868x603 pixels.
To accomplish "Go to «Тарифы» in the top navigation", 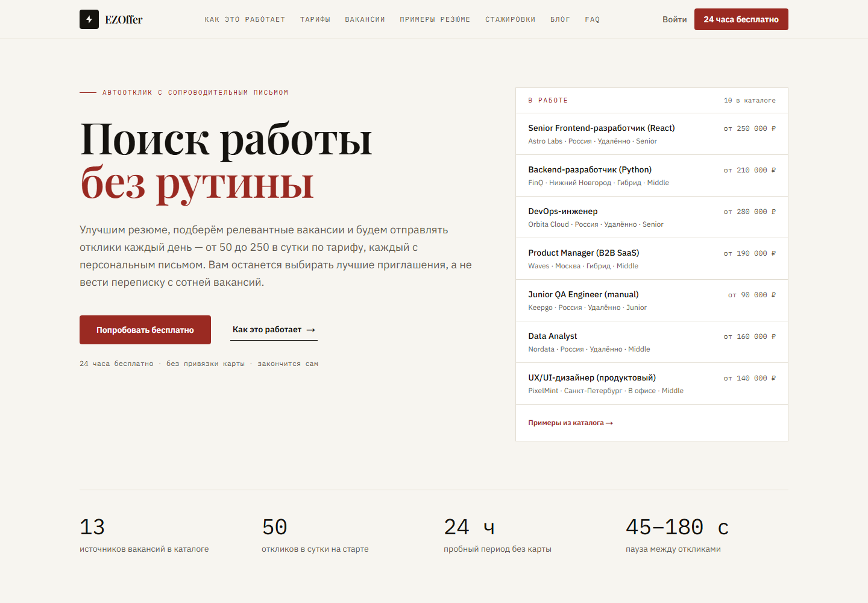I will pos(315,19).
